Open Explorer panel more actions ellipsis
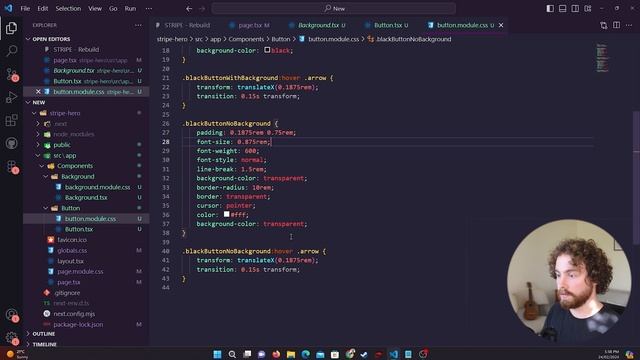The image size is (640, 360). click(x=138, y=25)
